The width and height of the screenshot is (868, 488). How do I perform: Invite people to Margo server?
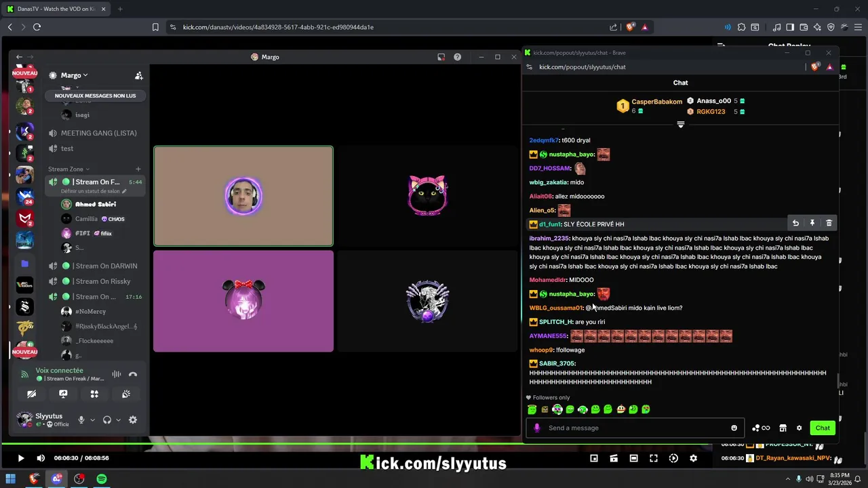[x=138, y=75]
